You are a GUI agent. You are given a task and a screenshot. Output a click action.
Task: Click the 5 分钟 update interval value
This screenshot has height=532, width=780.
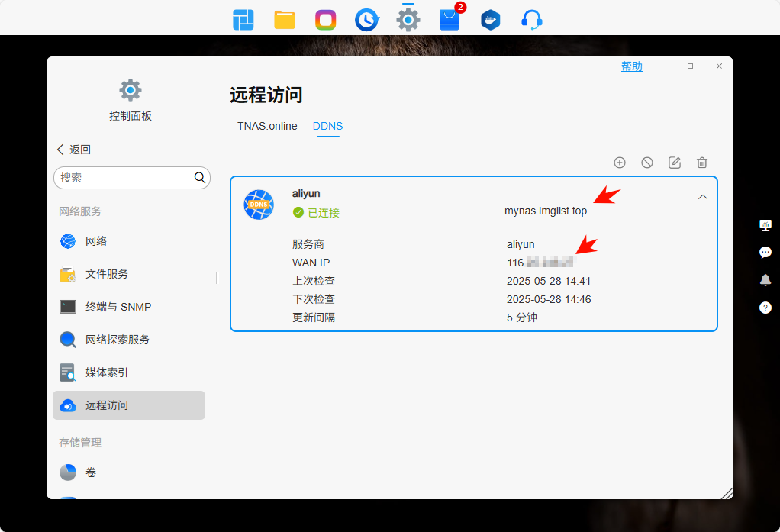522,318
